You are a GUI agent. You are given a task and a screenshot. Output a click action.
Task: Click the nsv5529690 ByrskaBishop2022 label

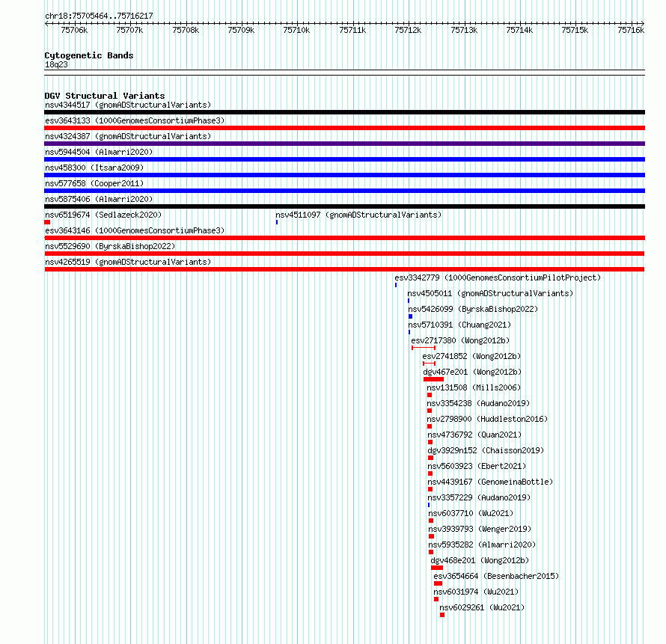coord(110,246)
